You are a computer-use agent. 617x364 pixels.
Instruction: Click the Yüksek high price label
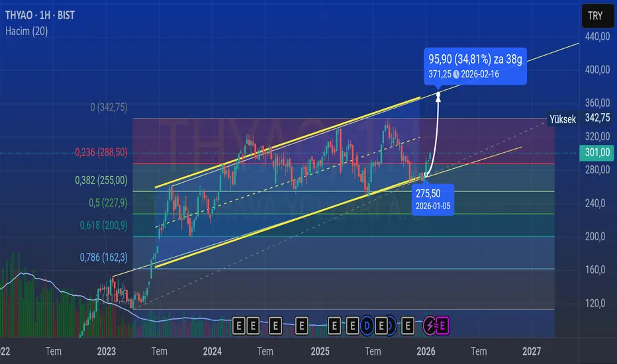(x=563, y=119)
